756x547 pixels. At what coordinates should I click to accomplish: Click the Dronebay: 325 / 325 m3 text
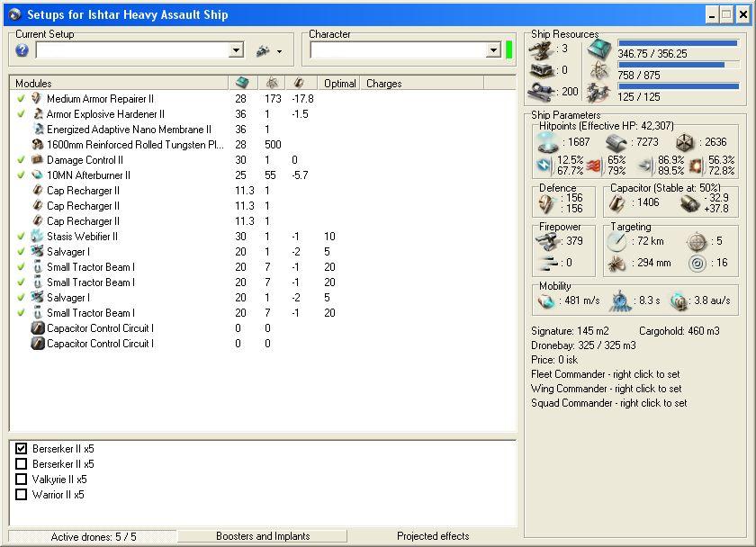(x=583, y=345)
